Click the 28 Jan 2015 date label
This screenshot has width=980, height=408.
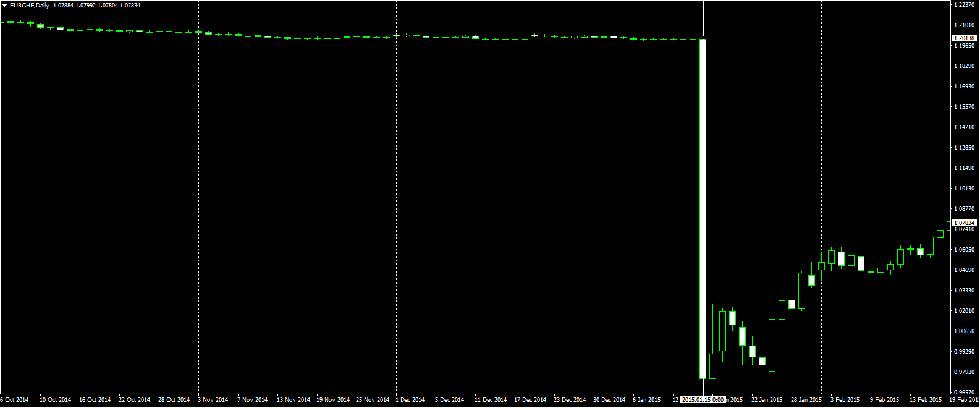click(x=806, y=400)
